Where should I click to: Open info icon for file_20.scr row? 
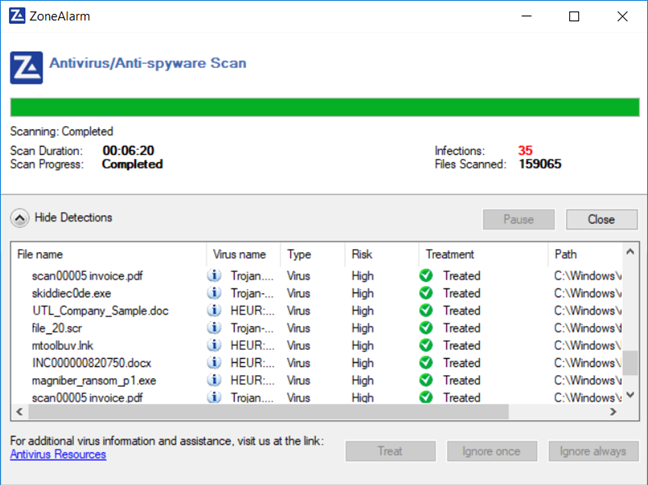pyautogui.click(x=214, y=328)
